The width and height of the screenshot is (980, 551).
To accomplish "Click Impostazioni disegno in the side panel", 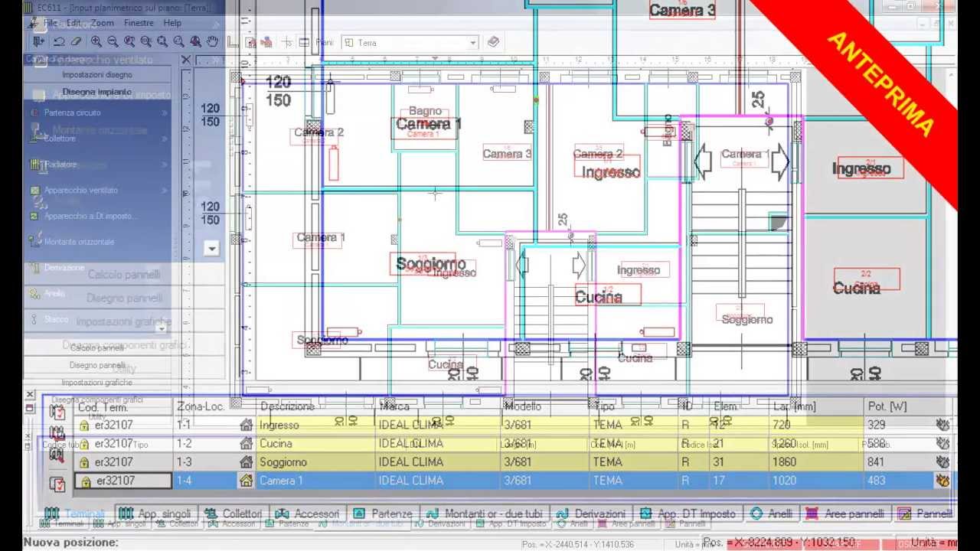I will [x=97, y=75].
